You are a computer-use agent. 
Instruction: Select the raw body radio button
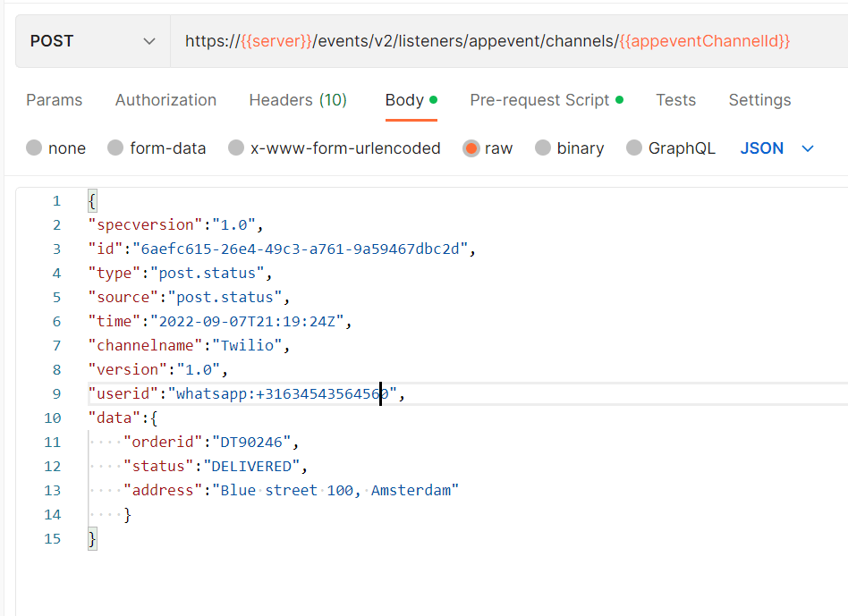click(x=471, y=148)
